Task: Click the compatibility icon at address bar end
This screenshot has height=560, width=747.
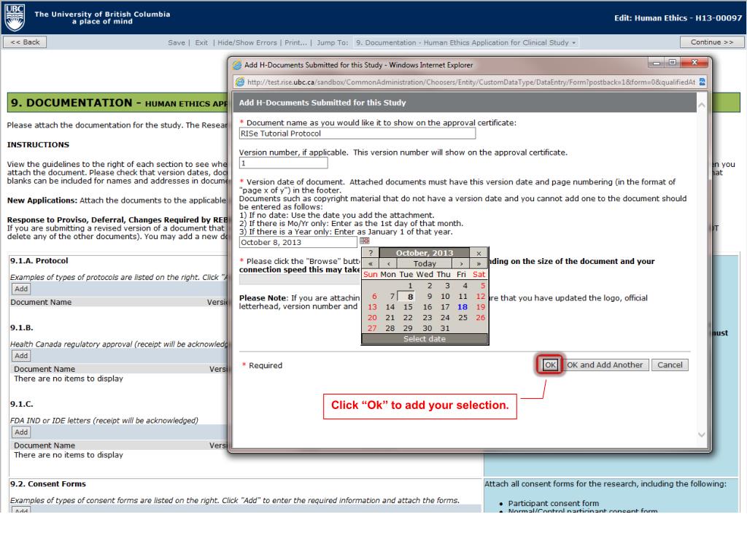Action: 702,82
